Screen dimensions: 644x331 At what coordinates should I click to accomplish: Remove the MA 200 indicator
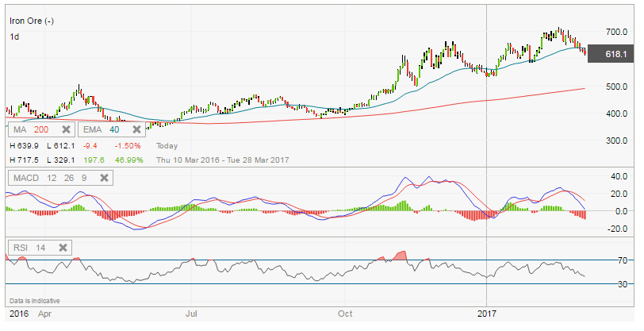66,129
